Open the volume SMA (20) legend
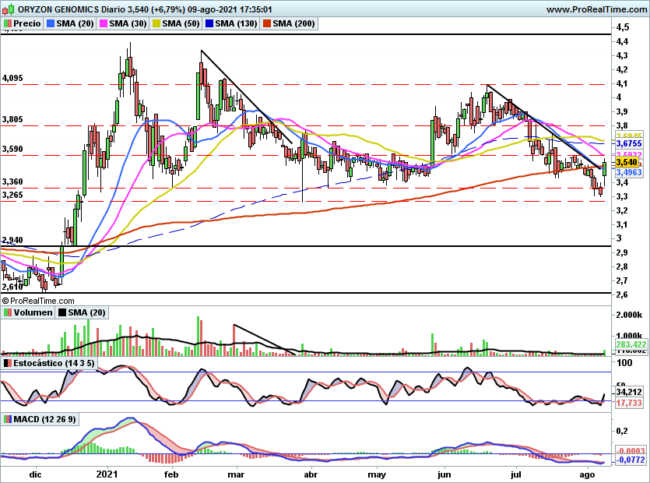650x483 pixels. point(87,313)
